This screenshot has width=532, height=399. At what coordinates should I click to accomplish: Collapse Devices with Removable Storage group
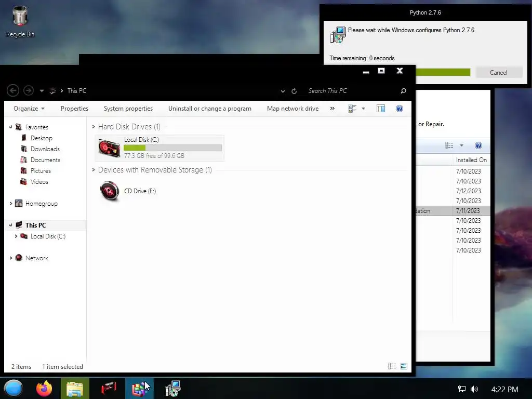click(x=94, y=170)
